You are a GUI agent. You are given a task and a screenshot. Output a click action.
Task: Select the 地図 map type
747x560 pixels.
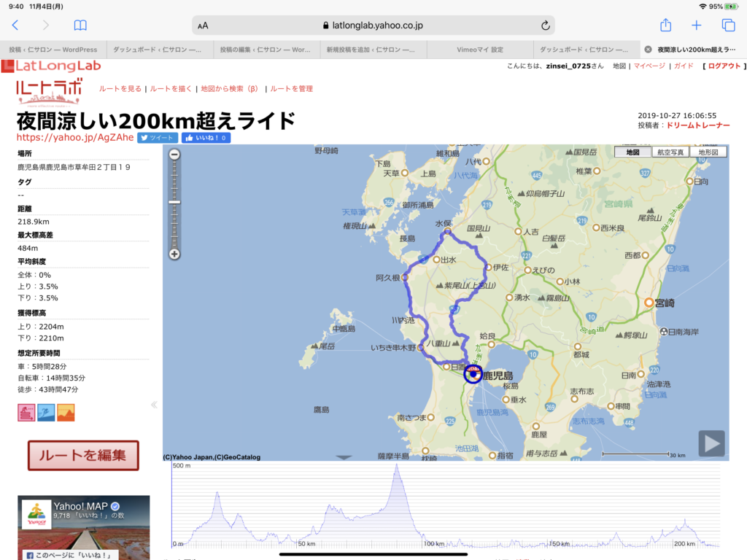tap(632, 152)
